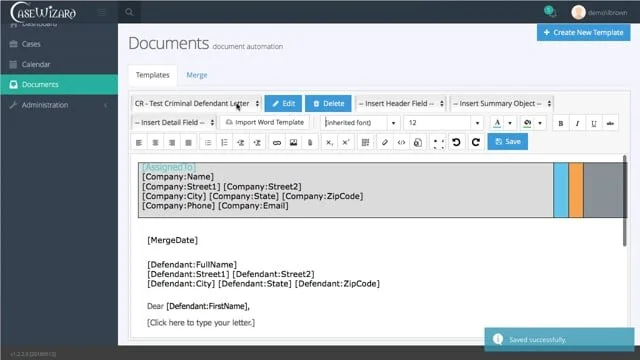
Task: Align text right
Action: coord(172,142)
